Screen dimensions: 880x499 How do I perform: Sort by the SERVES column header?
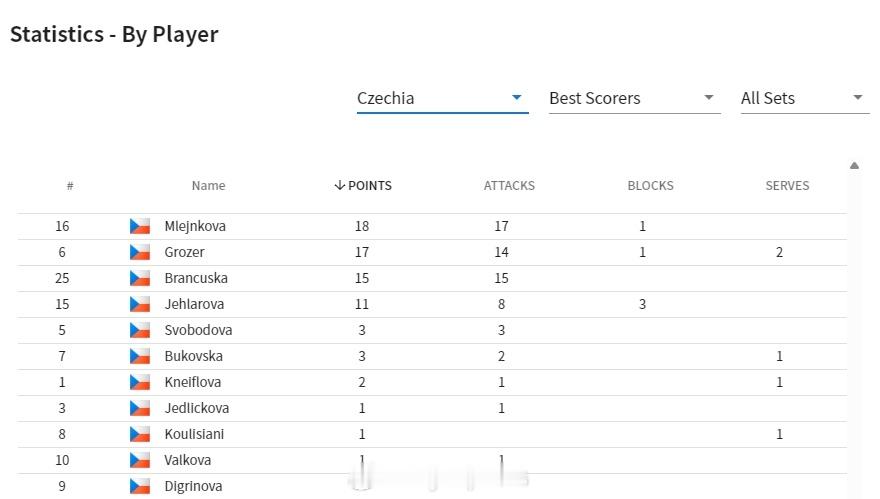(x=787, y=186)
